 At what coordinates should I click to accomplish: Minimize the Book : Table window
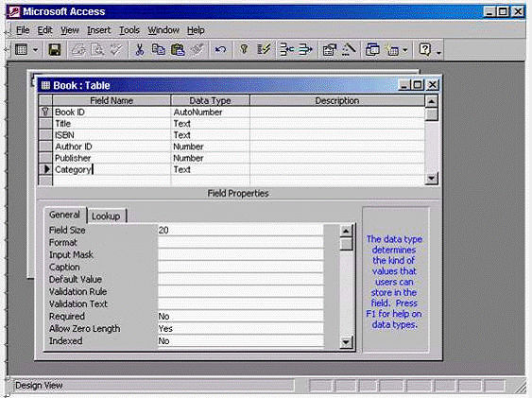tap(404, 85)
